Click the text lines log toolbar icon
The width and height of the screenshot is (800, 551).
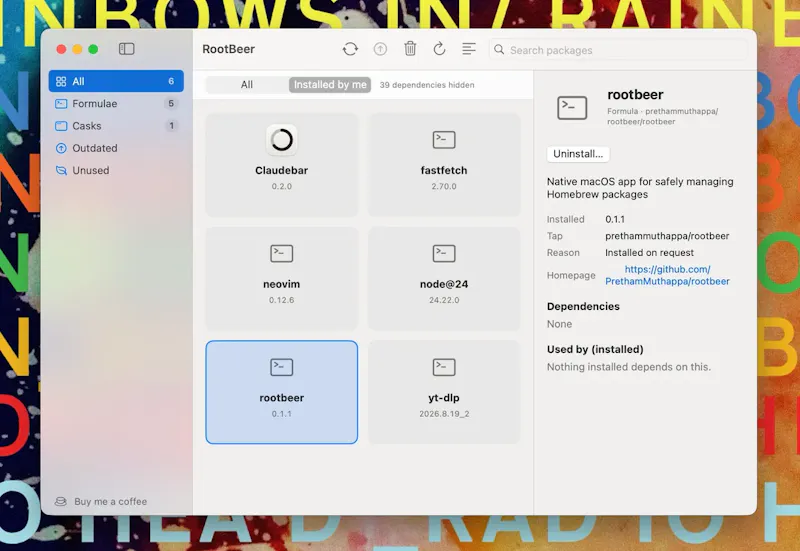tap(469, 49)
